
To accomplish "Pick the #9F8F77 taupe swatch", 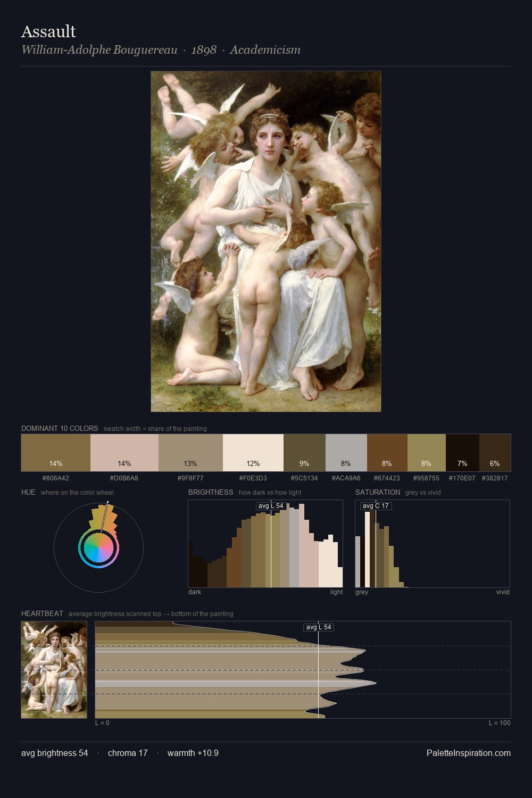I will coord(190,453).
